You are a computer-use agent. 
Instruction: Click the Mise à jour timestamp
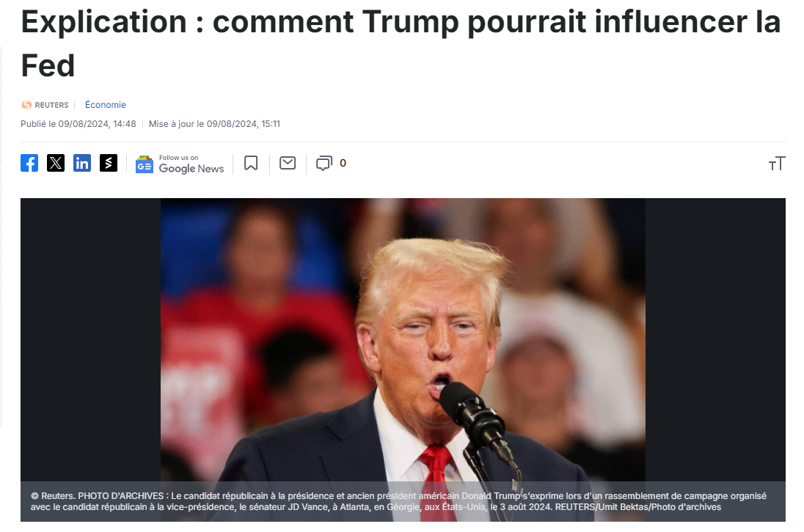(x=214, y=123)
